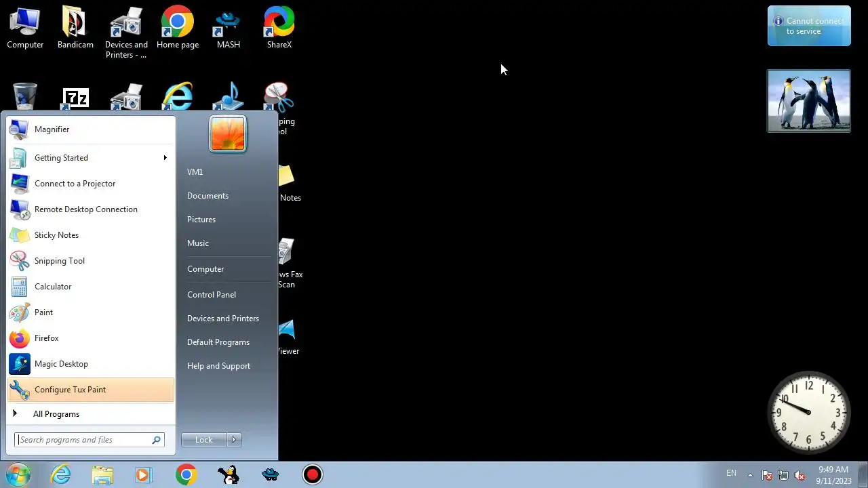Select the music note desktop shortcut

click(x=229, y=97)
